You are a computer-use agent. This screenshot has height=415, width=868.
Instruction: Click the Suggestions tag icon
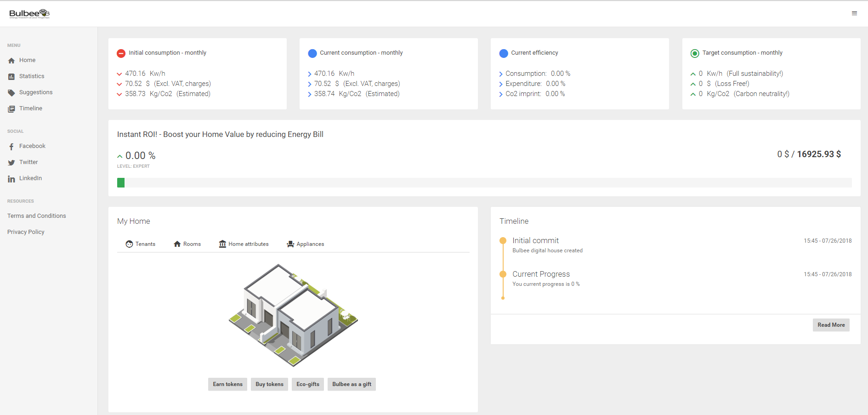pyautogui.click(x=11, y=93)
